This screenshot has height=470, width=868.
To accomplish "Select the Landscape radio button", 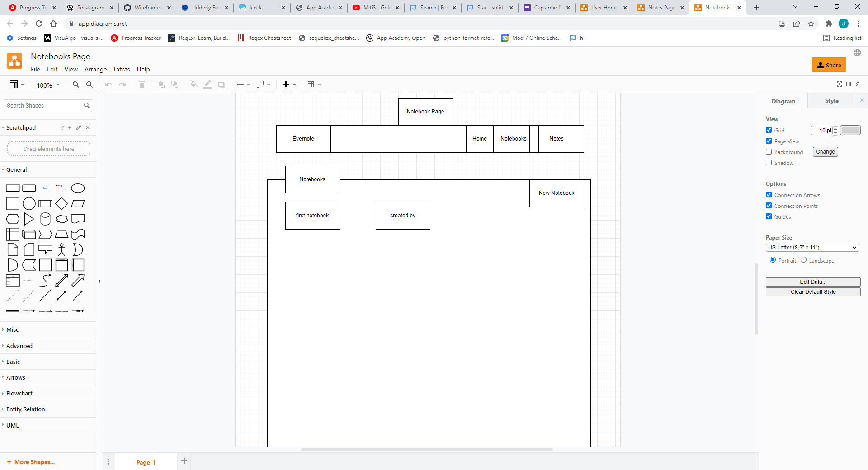I will pyautogui.click(x=804, y=260).
